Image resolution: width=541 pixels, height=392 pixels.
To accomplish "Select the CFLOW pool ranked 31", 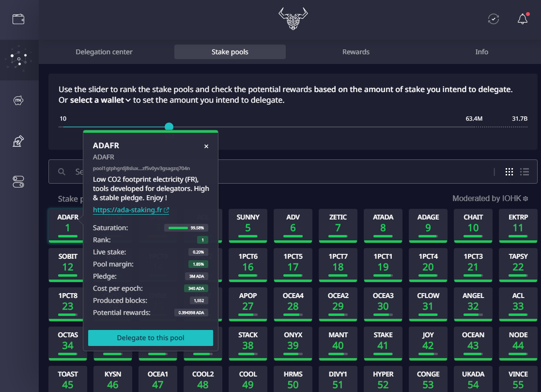I will point(428,304).
